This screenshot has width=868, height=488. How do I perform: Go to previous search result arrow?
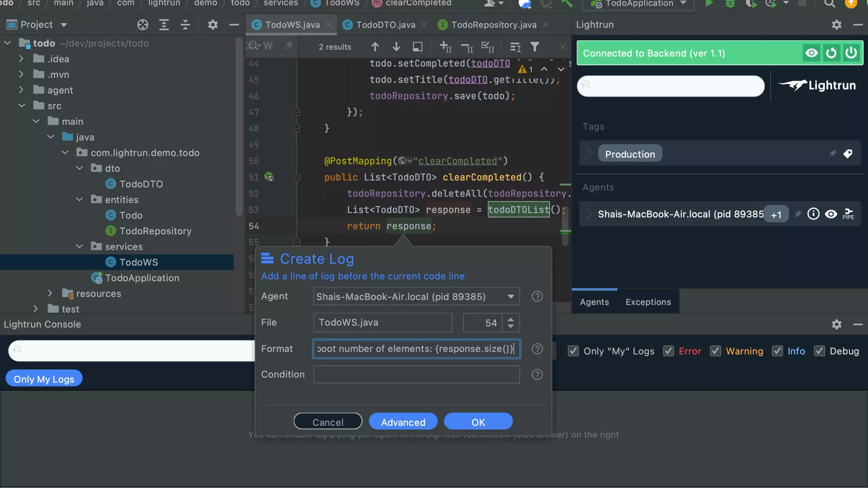[x=375, y=47]
